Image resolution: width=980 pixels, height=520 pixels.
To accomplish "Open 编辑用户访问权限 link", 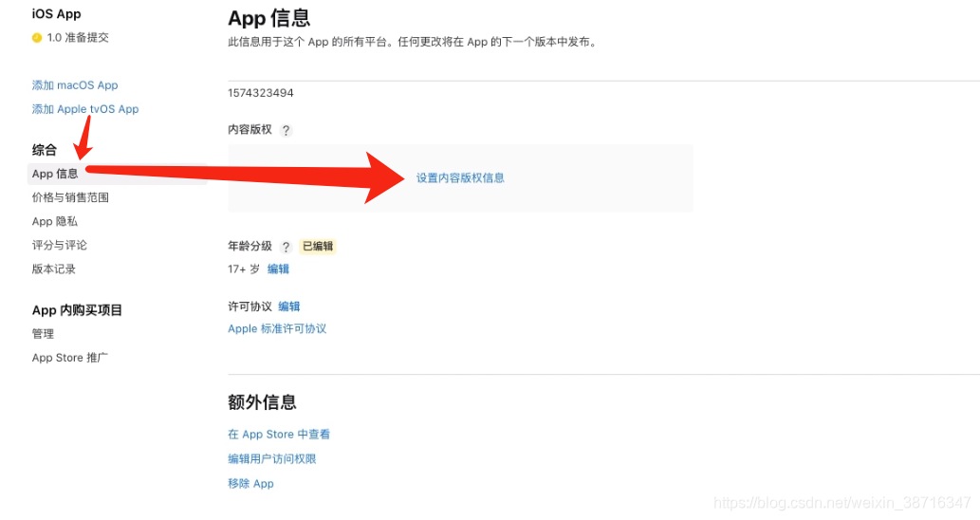I will click(272, 458).
